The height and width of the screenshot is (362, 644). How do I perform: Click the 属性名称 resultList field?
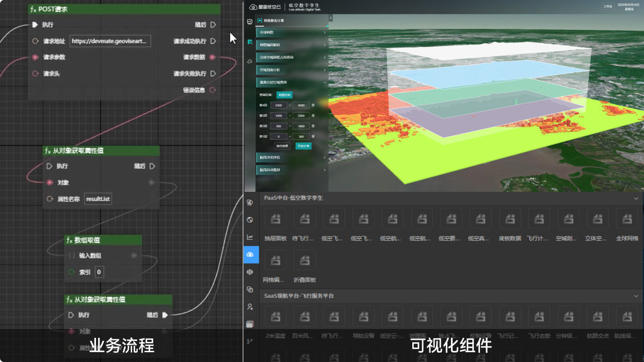(x=98, y=199)
